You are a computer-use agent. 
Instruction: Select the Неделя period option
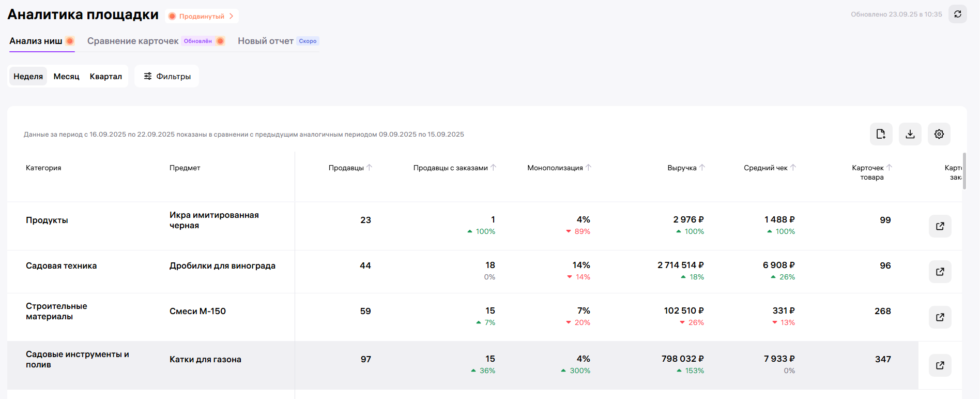click(28, 77)
